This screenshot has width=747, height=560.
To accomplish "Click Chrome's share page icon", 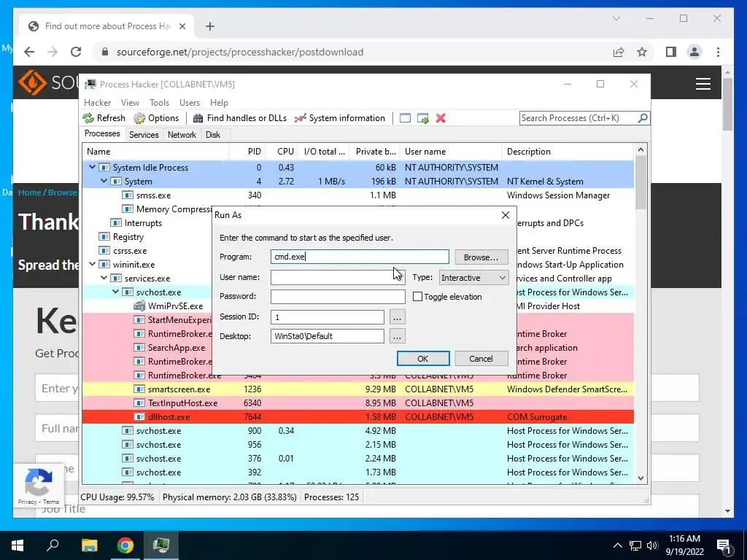I will (x=619, y=52).
